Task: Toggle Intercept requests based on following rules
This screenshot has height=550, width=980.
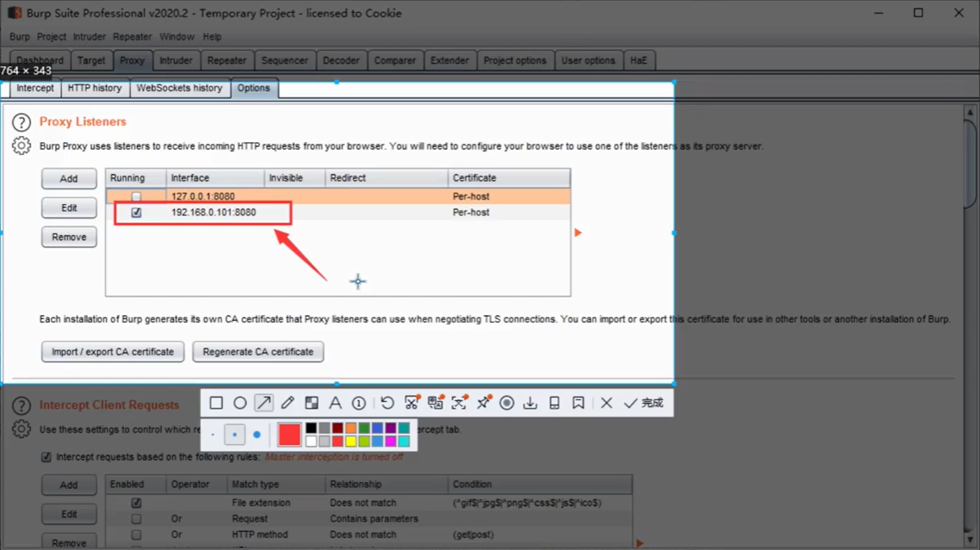Action: point(47,457)
